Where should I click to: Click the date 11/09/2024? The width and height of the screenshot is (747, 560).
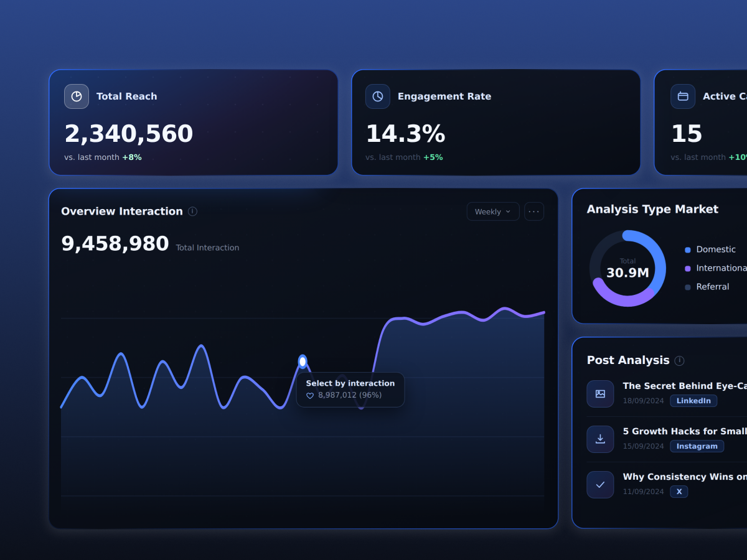(x=644, y=492)
